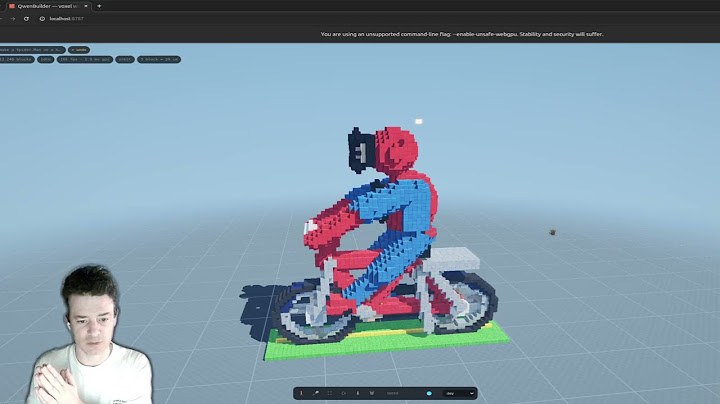
Task: Click the voxel Spider-Man head
Action: click(x=396, y=149)
